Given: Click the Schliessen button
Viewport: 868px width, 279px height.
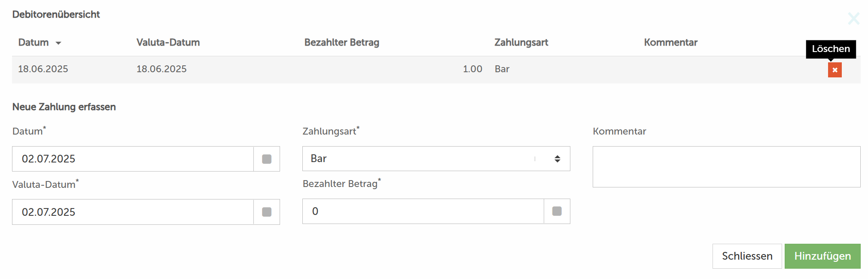Looking at the screenshot, I should pyautogui.click(x=747, y=256).
